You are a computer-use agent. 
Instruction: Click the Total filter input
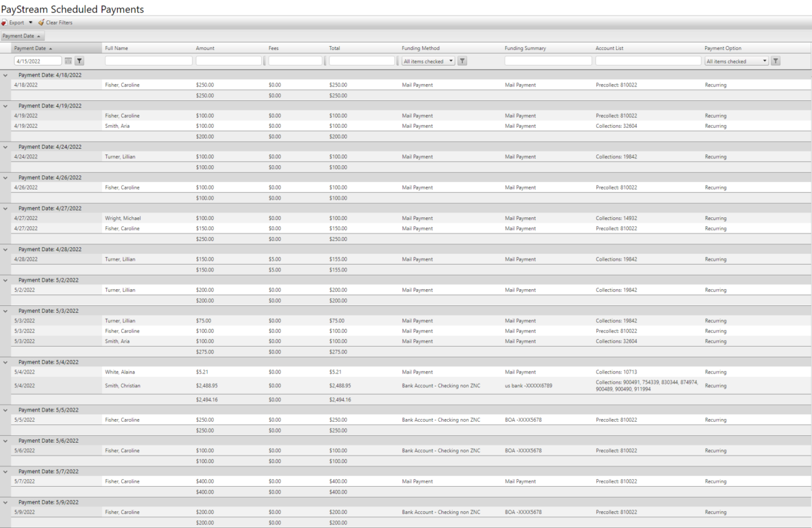tap(361, 61)
